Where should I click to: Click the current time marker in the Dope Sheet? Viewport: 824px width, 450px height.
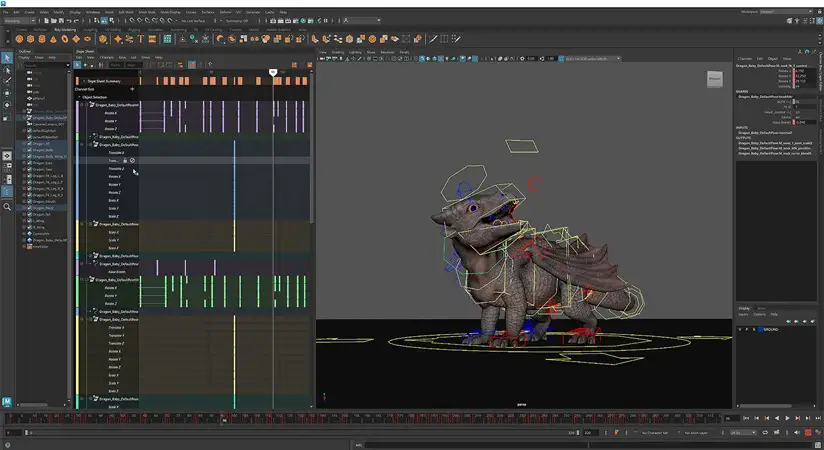(273, 72)
